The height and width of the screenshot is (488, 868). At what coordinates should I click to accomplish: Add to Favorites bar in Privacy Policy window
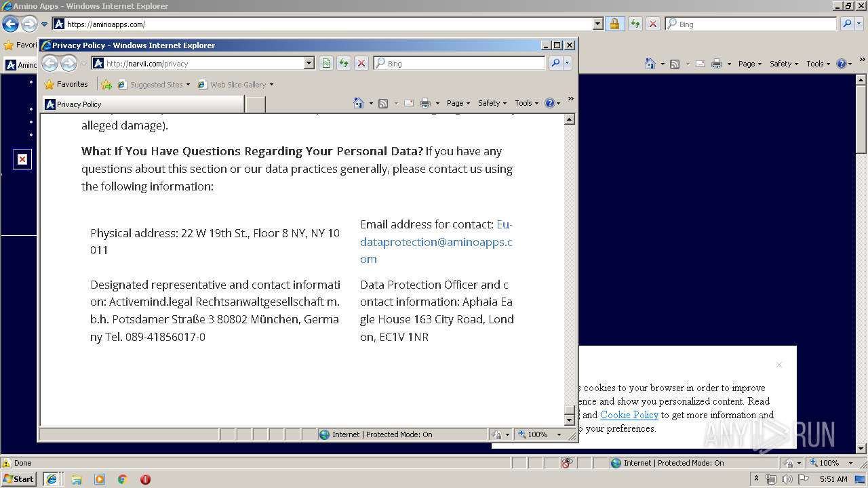(106, 85)
